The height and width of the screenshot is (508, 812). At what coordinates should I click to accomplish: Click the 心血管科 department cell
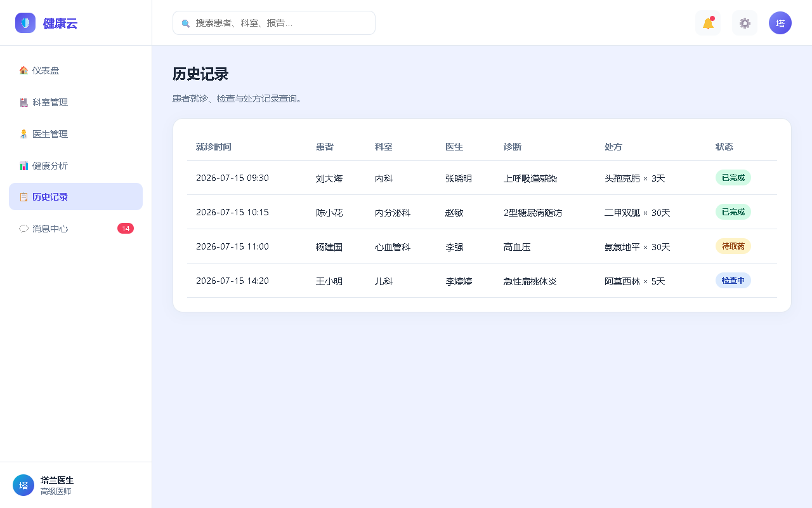click(x=393, y=247)
